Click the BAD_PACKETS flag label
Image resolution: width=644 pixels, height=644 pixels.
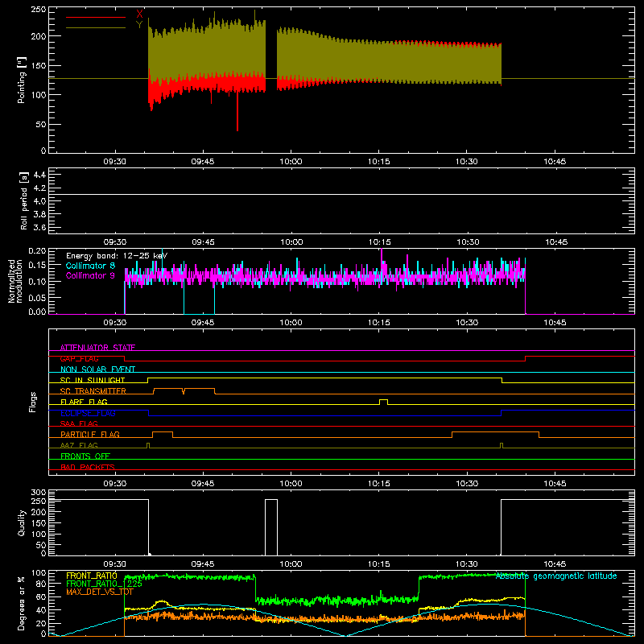point(88,467)
